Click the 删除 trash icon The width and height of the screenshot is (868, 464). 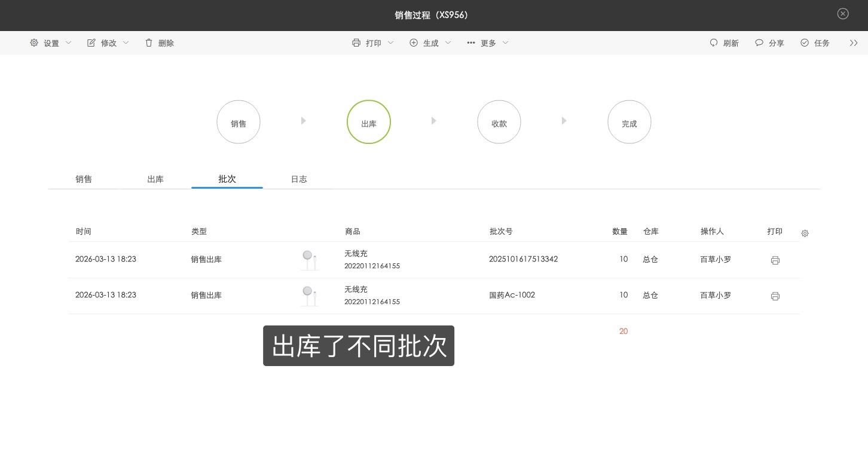[x=149, y=42]
